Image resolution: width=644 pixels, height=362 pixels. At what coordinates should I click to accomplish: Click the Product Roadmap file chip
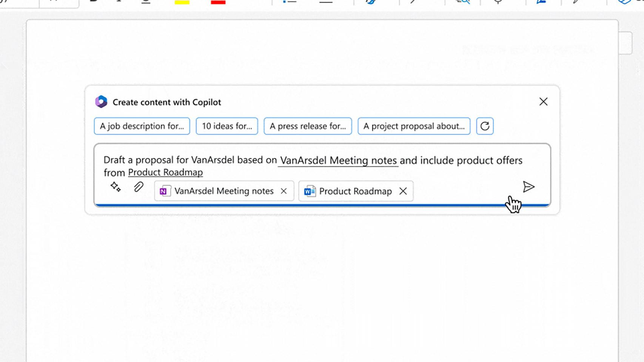[x=356, y=191]
